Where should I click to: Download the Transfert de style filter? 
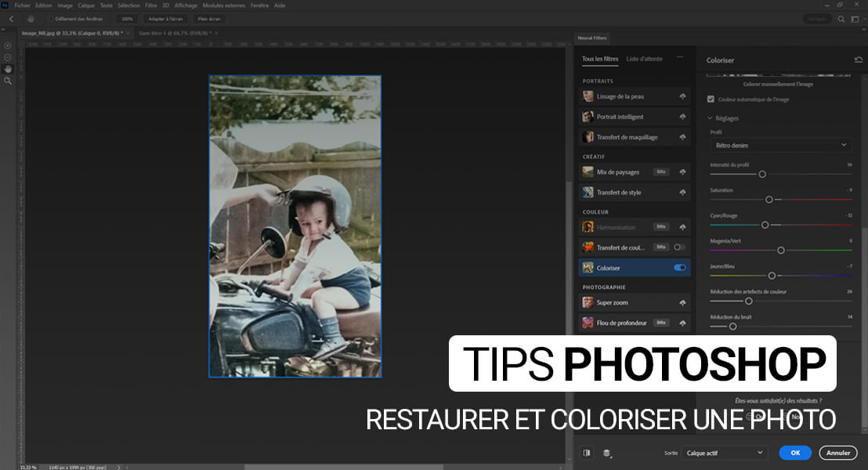point(682,193)
